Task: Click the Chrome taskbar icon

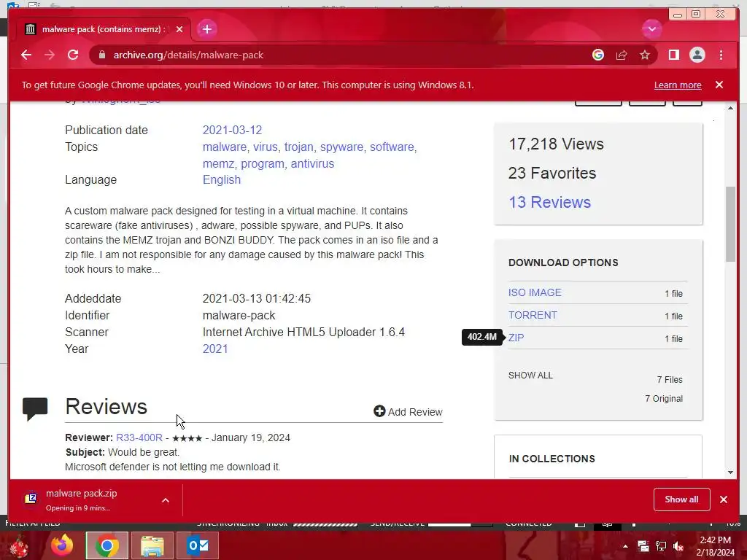Action: (x=107, y=545)
